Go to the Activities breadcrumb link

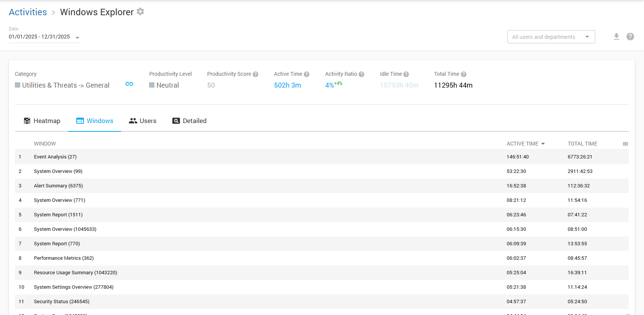(x=28, y=12)
